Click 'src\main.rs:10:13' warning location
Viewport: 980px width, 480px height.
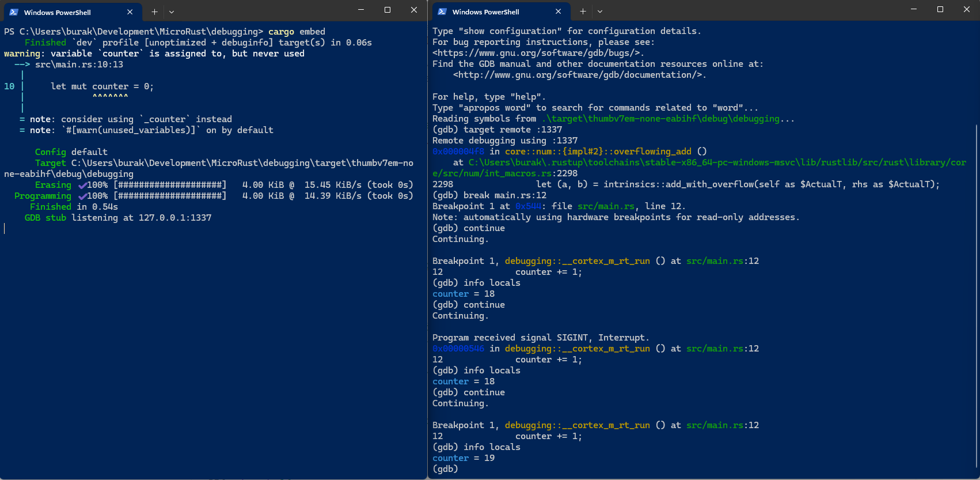pyautogui.click(x=79, y=65)
